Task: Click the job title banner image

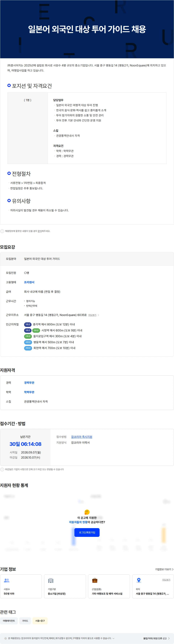Action: 87,29
